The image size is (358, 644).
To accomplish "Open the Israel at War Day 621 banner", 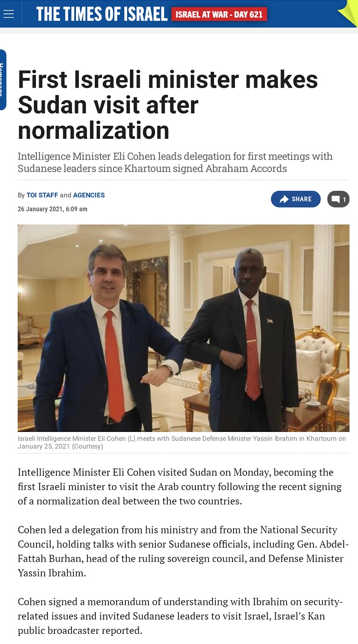I will point(219,14).
